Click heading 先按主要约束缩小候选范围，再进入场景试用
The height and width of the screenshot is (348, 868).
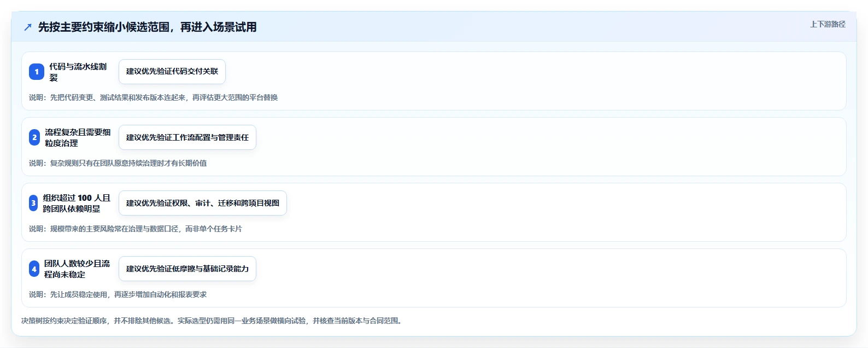[x=148, y=27]
